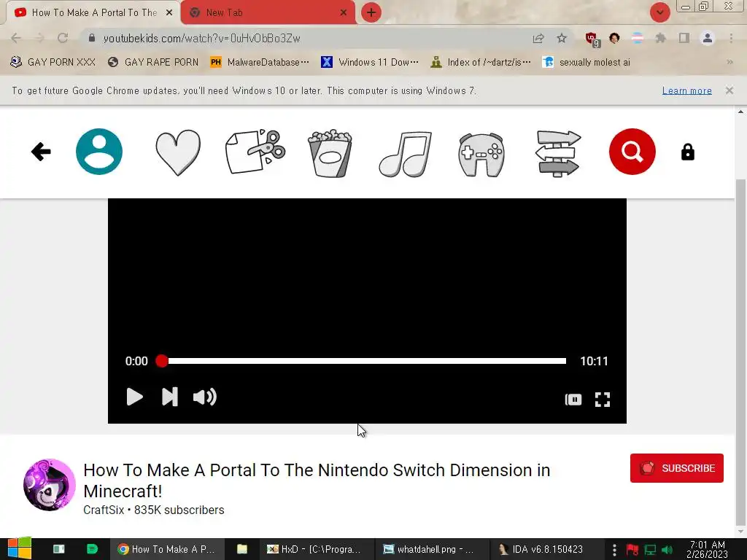The image size is (747, 560).
Task: Dismiss the Chrome update infobar
Action: click(x=729, y=90)
